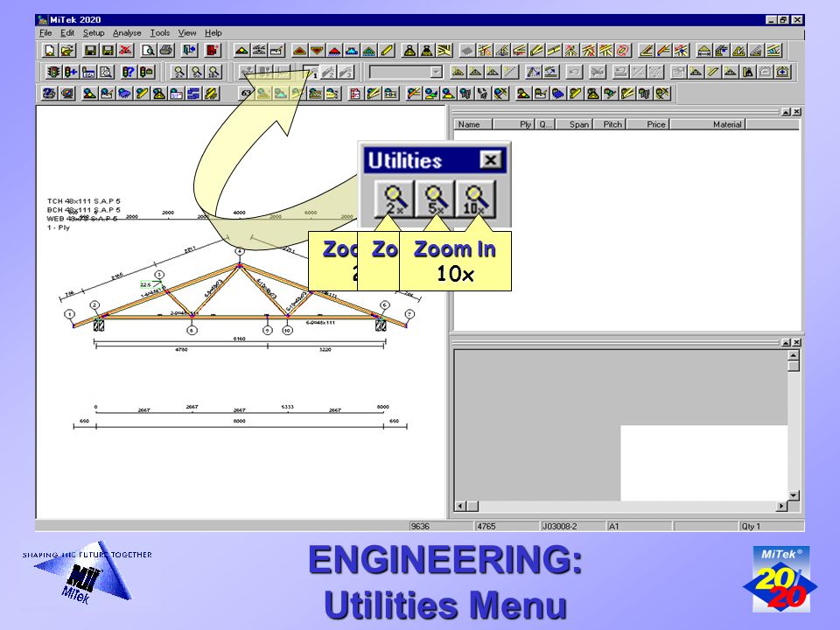Open the Setup menu
The height and width of the screenshot is (630, 840).
pyautogui.click(x=94, y=32)
